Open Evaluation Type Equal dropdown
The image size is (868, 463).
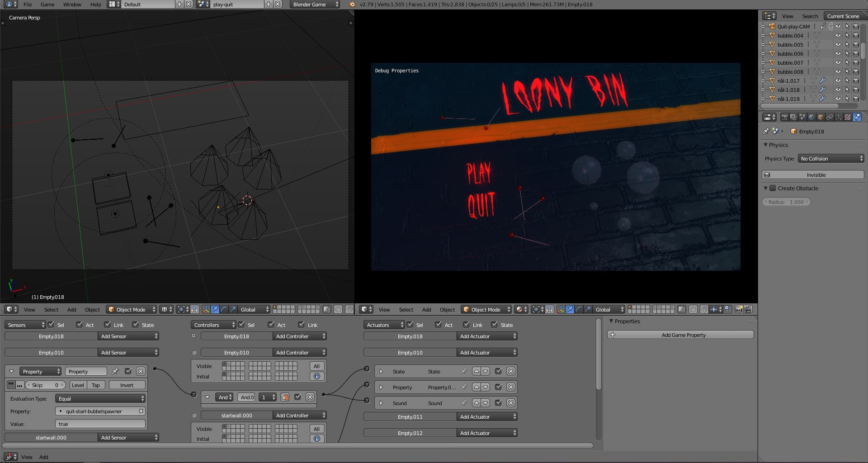point(100,398)
